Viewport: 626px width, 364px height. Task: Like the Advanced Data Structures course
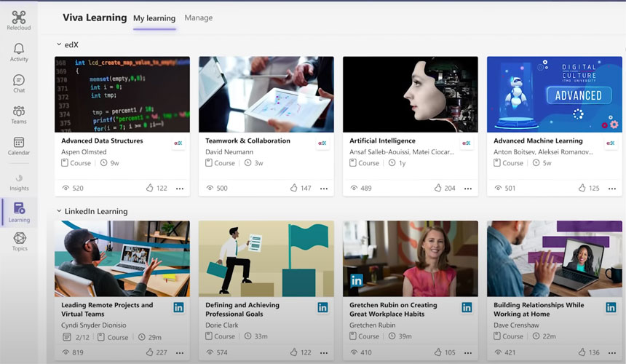pyautogui.click(x=150, y=188)
